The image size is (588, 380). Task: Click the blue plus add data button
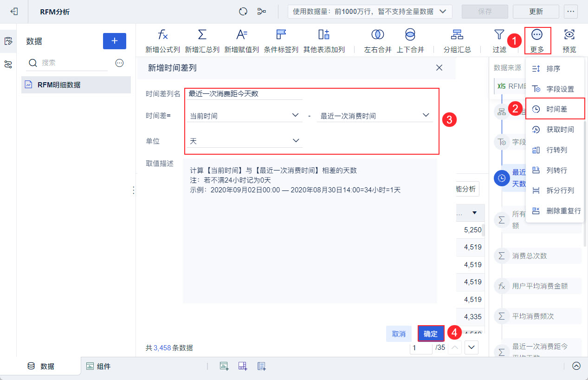115,41
